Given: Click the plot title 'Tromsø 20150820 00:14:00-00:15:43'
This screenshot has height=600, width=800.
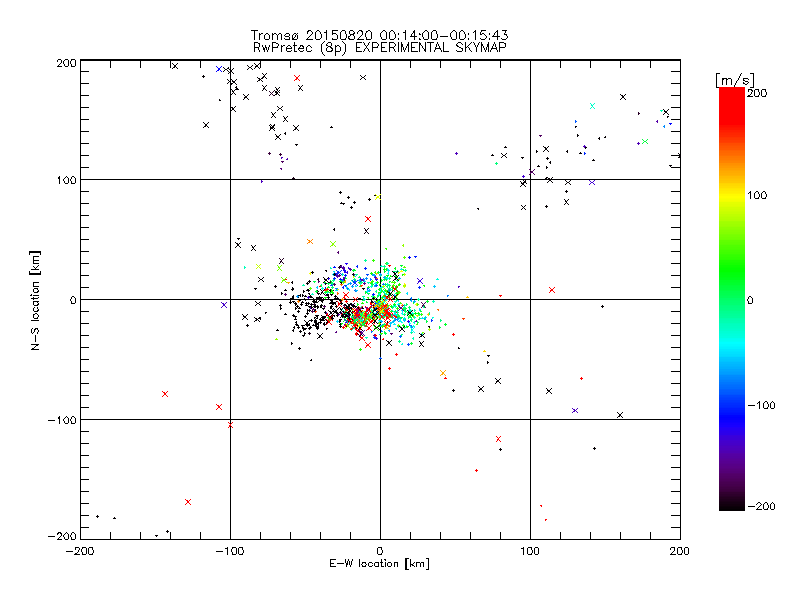Looking at the screenshot, I should (x=379, y=35).
